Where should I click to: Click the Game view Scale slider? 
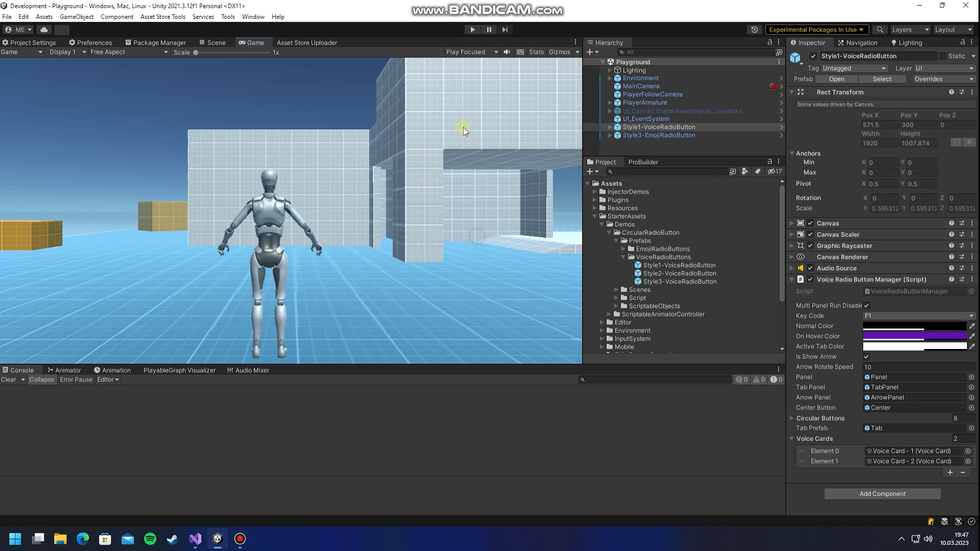pos(232,53)
